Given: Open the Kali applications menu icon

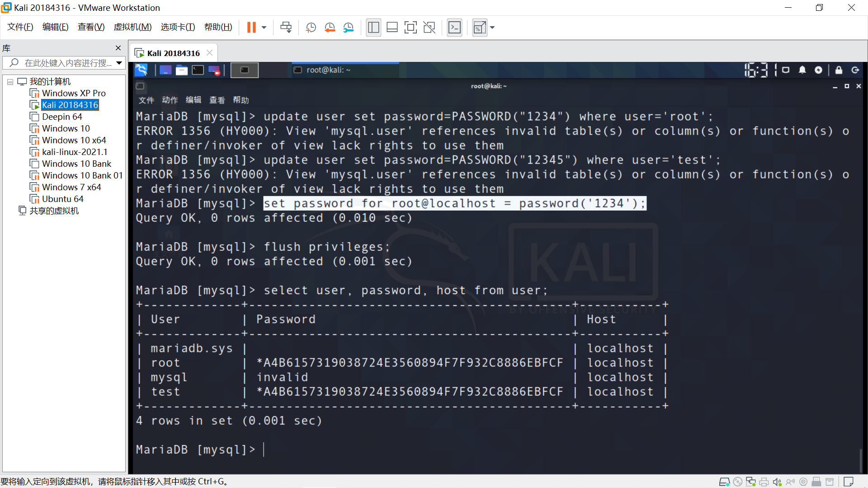Looking at the screenshot, I should coord(142,70).
